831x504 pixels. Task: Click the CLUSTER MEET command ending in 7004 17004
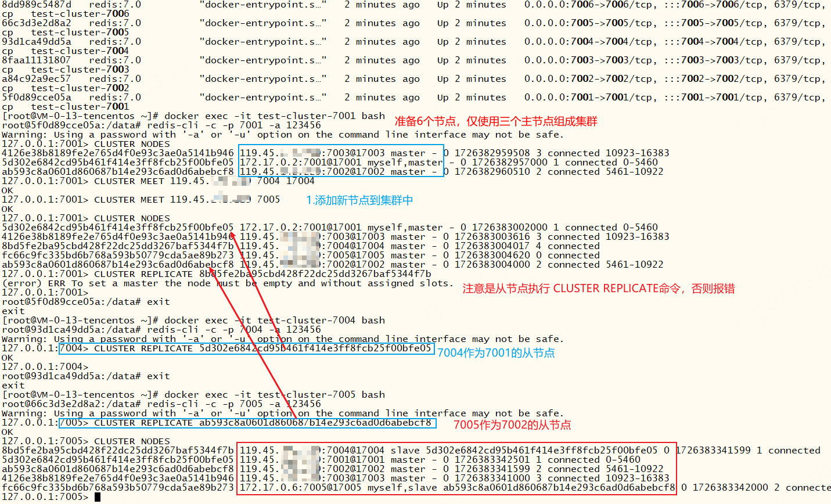pyautogui.click(x=205, y=181)
